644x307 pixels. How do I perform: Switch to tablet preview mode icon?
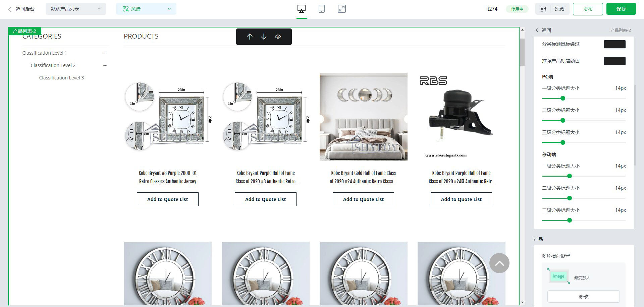(x=321, y=9)
